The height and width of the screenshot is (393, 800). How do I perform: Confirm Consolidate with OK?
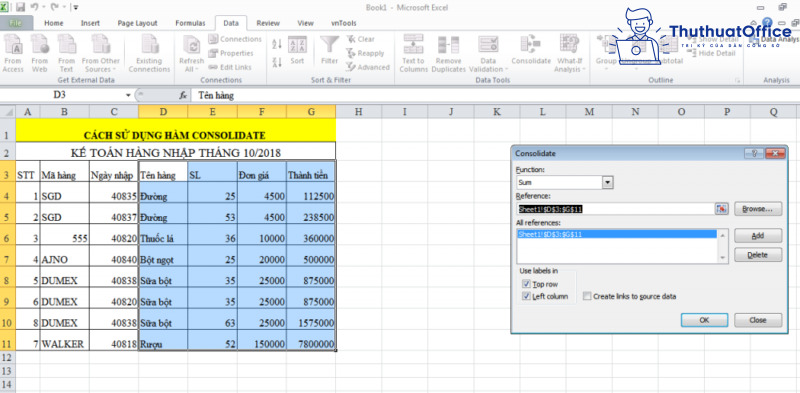click(x=704, y=320)
